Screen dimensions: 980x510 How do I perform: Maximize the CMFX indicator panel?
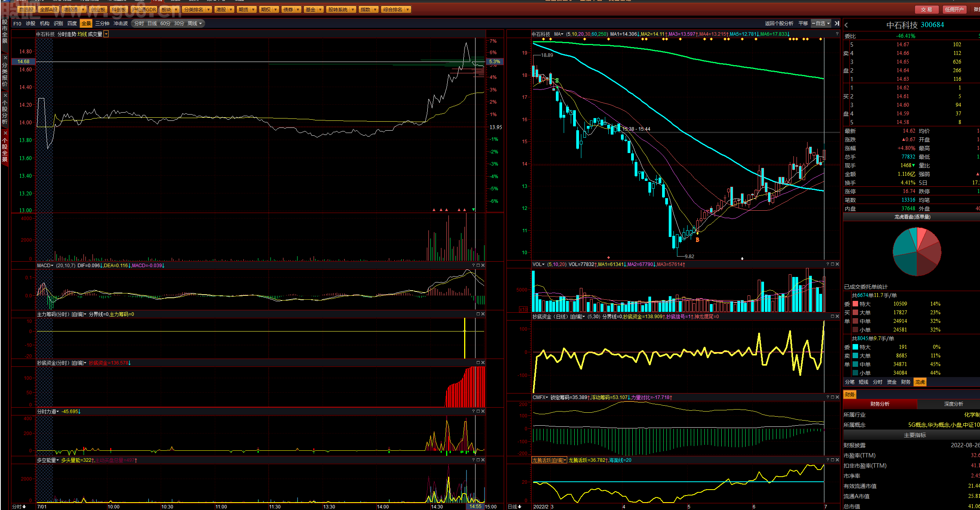click(x=833, y=397)
